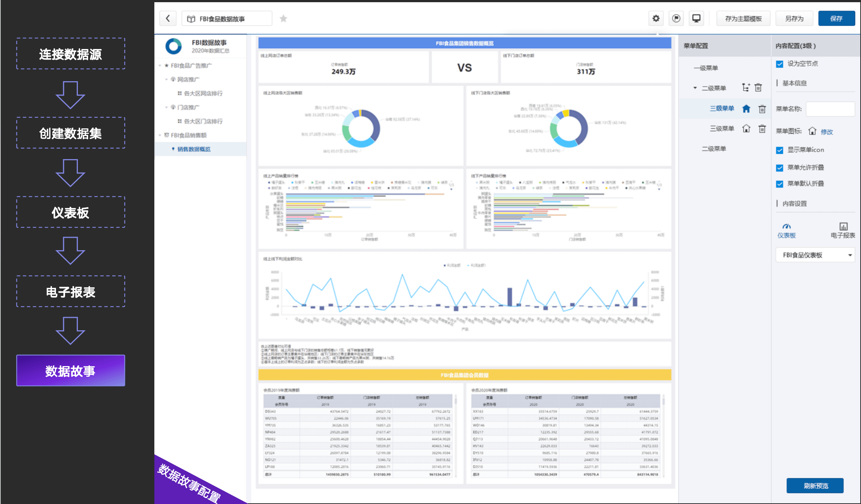Click the back arrow button
Screen dimensions: 861x504
pyautogui.click(x=168, y=19)
